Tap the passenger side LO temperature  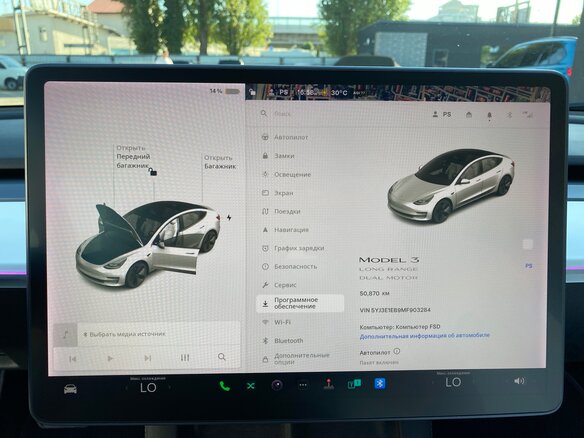click(453, 382)
